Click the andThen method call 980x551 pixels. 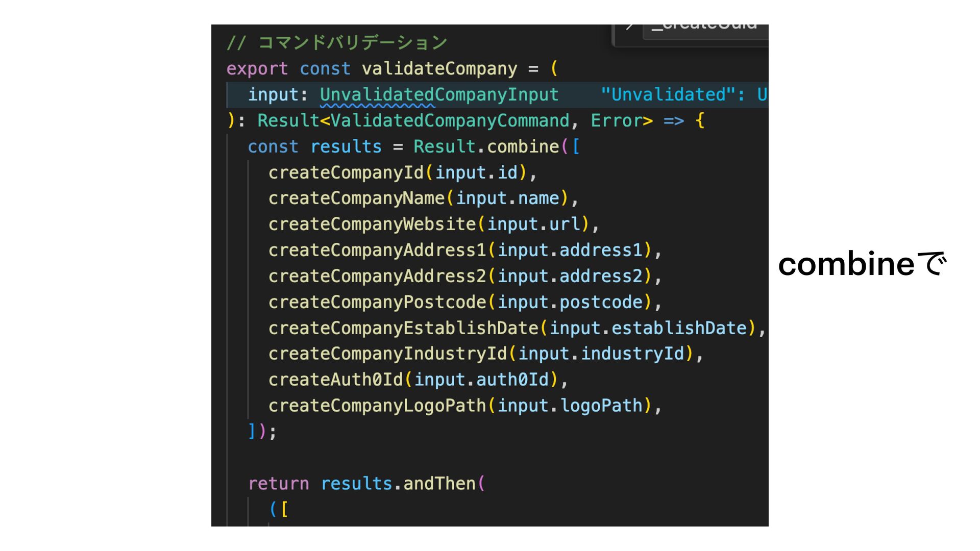point(439,484)
